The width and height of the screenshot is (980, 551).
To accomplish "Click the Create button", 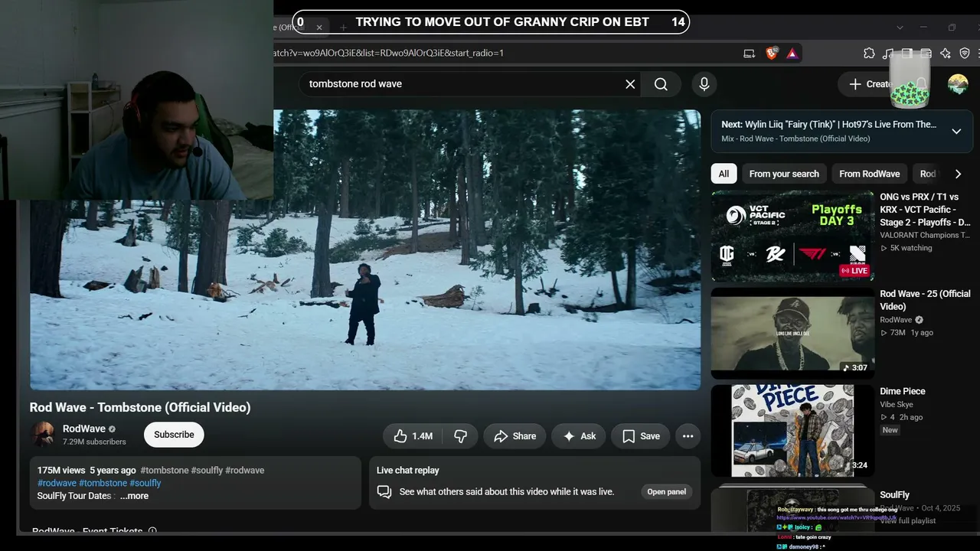I will (871, 84).
